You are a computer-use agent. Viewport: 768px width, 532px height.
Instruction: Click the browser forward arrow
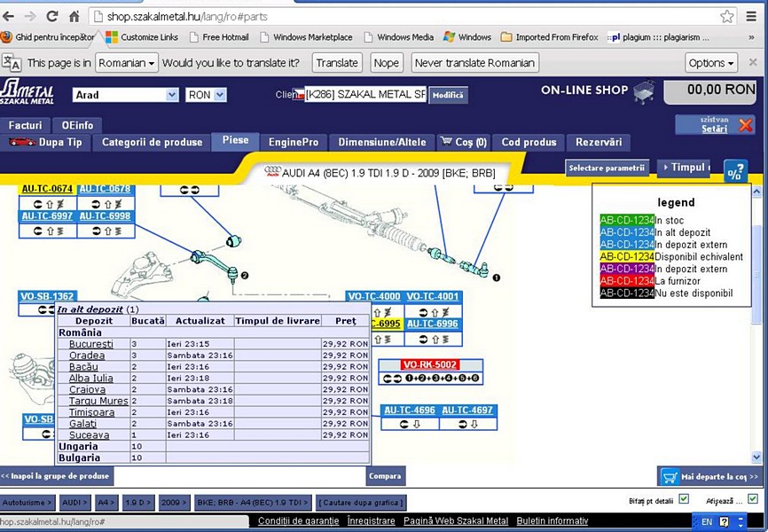pyautogui.click(x=30, y=17)
